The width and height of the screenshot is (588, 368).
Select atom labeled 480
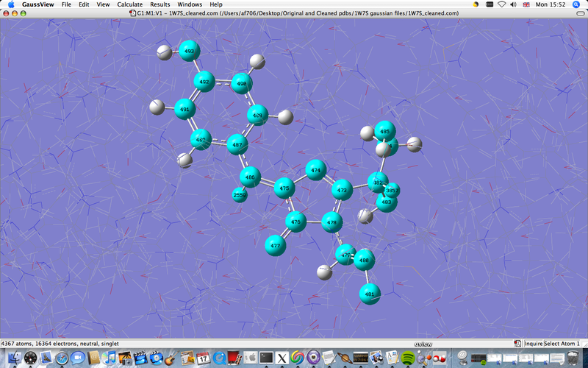(364, 261)
